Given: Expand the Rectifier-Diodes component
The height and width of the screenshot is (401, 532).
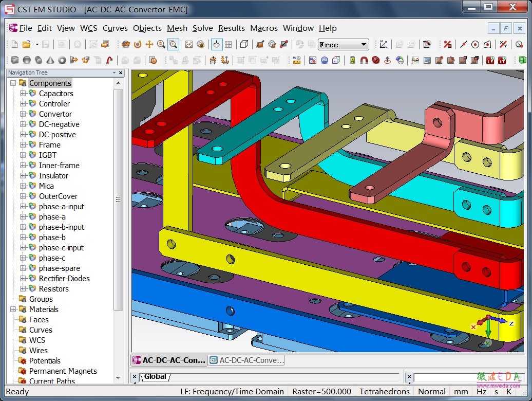Looking at the screenshot, I should click(23, 279).
